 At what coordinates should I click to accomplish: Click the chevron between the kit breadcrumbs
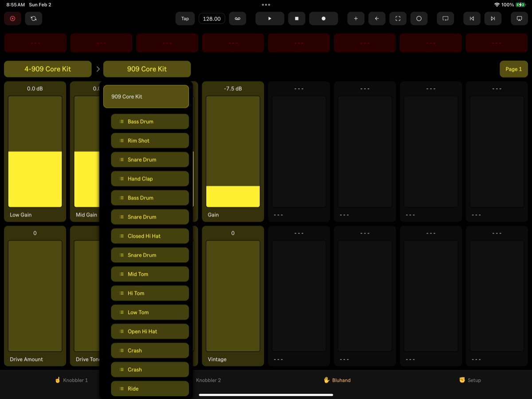98,69
